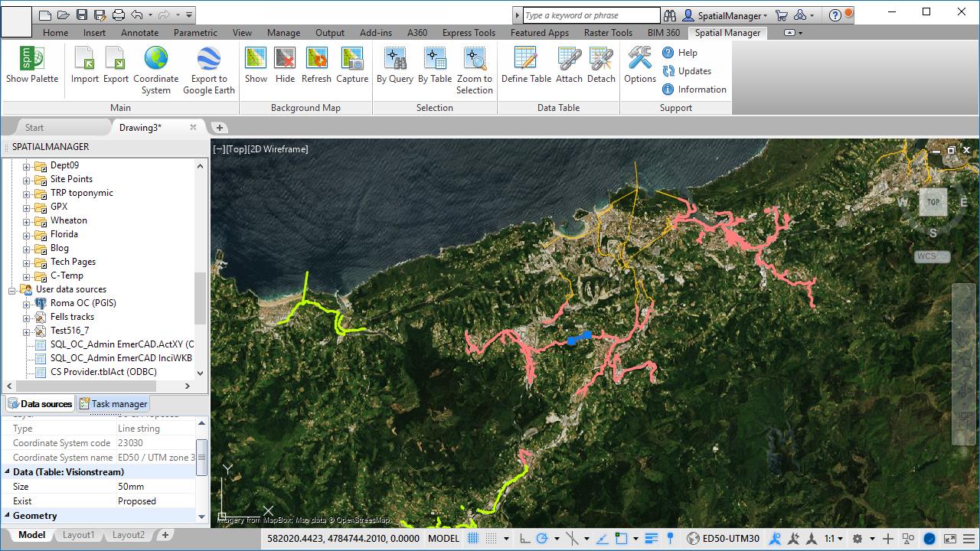Switch to the Home ribbon tab
Viewport: 980px width, 551px height.
pos(55,33)
